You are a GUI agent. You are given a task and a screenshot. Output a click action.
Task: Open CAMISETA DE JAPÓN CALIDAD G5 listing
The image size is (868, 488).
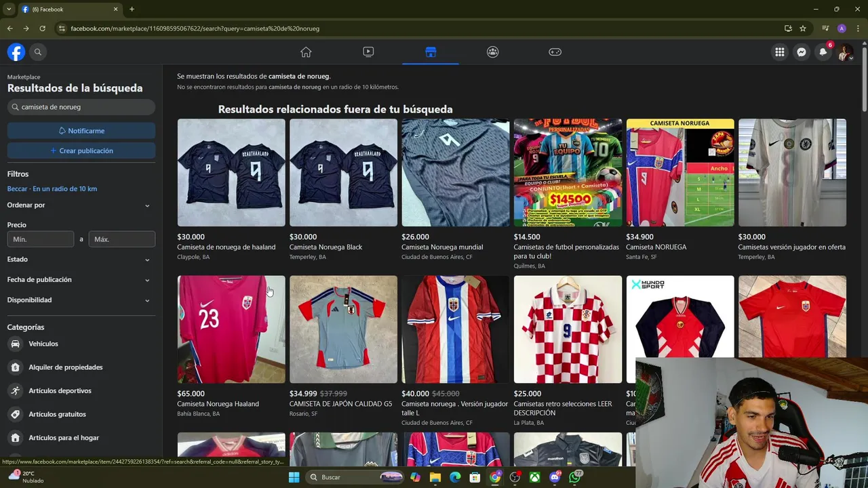(x=343, y=346)
